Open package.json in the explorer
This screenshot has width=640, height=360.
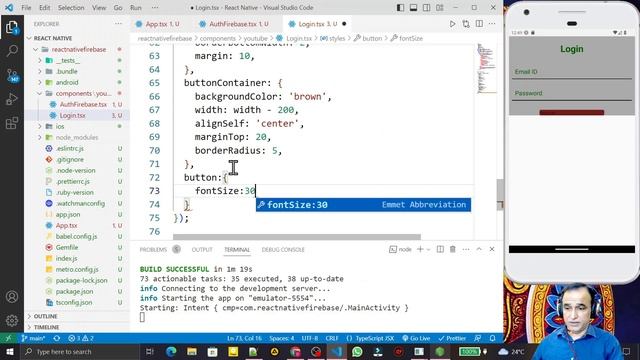(78, 291)
